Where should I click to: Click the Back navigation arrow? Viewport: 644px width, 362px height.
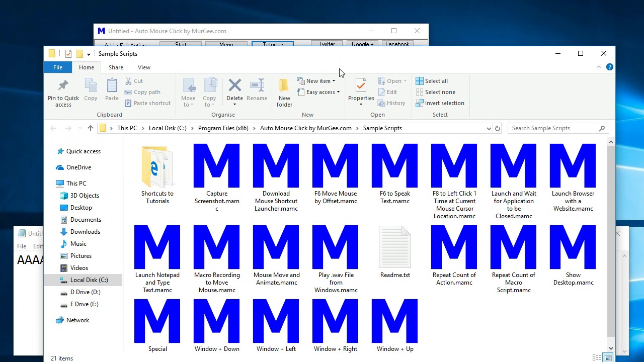click(53, 128)
